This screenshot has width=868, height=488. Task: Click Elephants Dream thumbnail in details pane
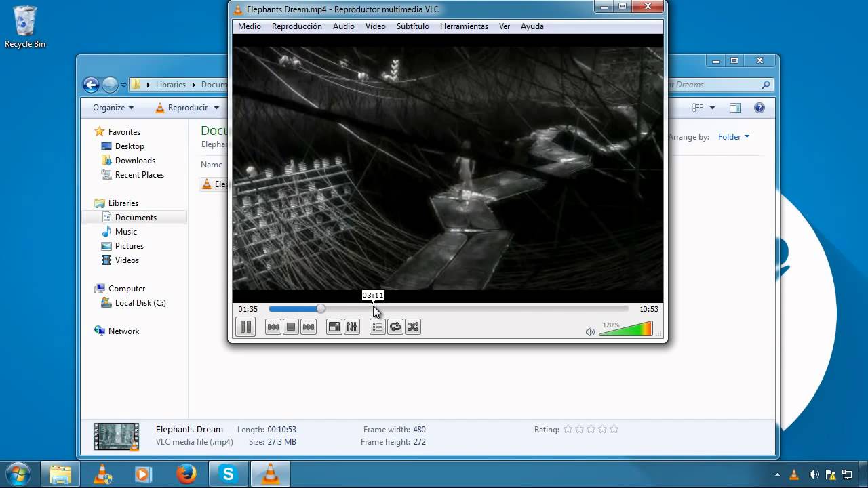tap(117, 437)
